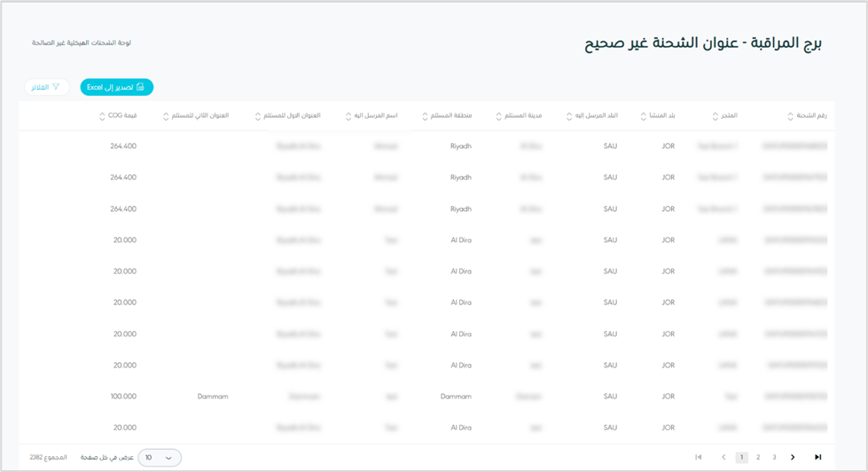Click the first row's Riyadh area cell
The image size is (868, 472).
click(x=461, y=146)
